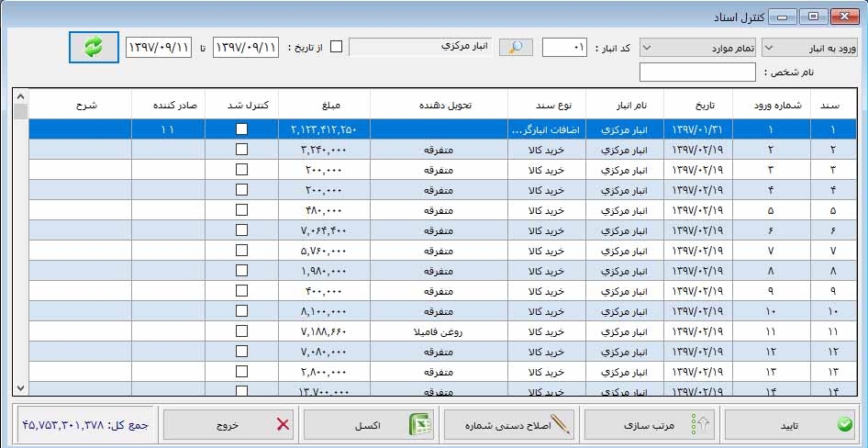Click the amount ۷,۱۸۸,۶۶۰ cell
Screen dimensions: 868x448
click(324, 331)
